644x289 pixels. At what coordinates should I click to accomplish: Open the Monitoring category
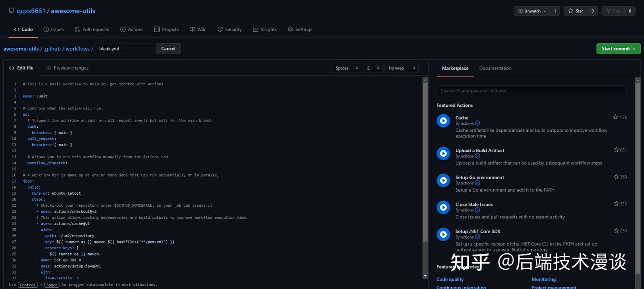(x=543, y=279)
